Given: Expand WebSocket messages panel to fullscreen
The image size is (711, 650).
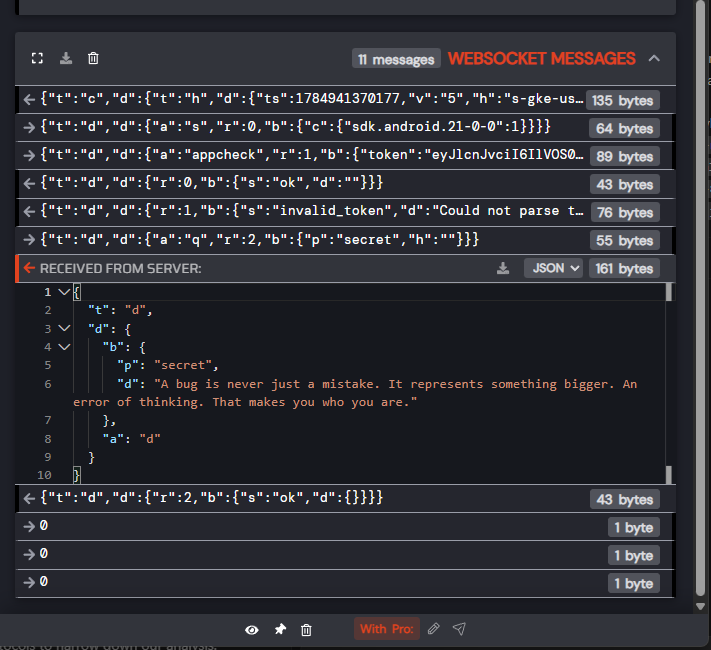Looking at the screenshot, I should [37, 59].
